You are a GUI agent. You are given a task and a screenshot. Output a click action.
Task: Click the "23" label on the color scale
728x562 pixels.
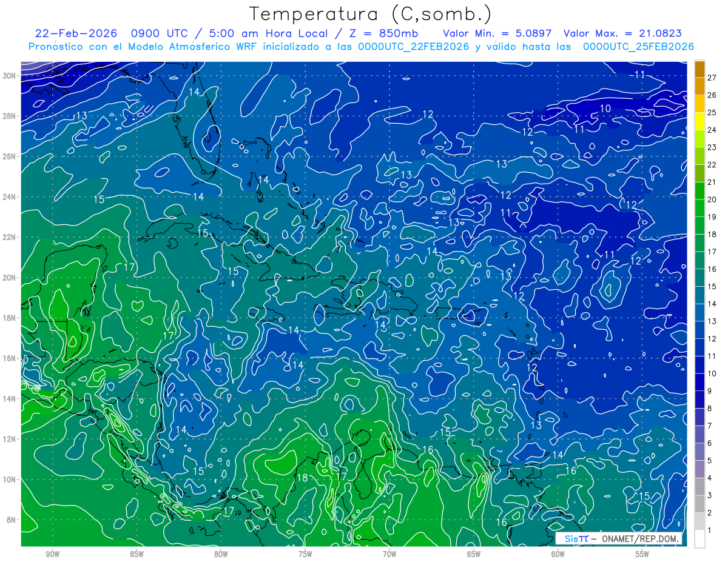click(712, 147)
